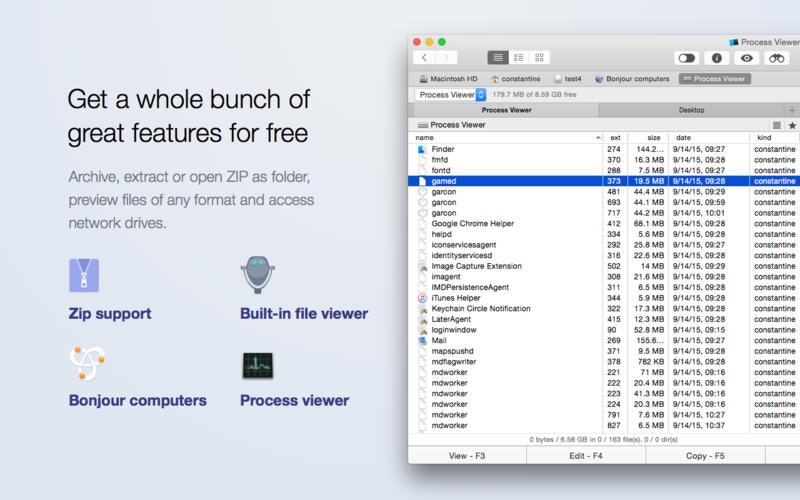Select the imagent process row
The height and width of the screenshot is (500, 800).
tap(604, 277)
